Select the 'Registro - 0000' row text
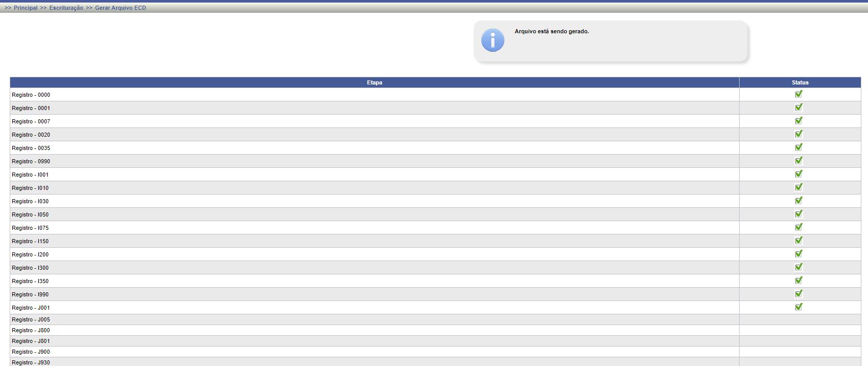The width and height of the screenshot is (868, 366). click(31, 95)
